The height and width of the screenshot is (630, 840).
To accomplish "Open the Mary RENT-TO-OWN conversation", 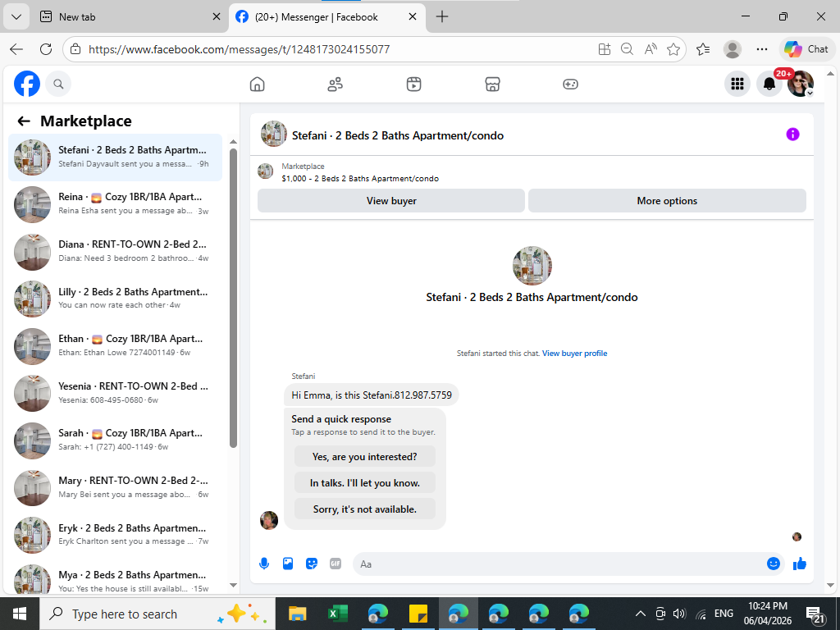I will [x=115, y=488].
